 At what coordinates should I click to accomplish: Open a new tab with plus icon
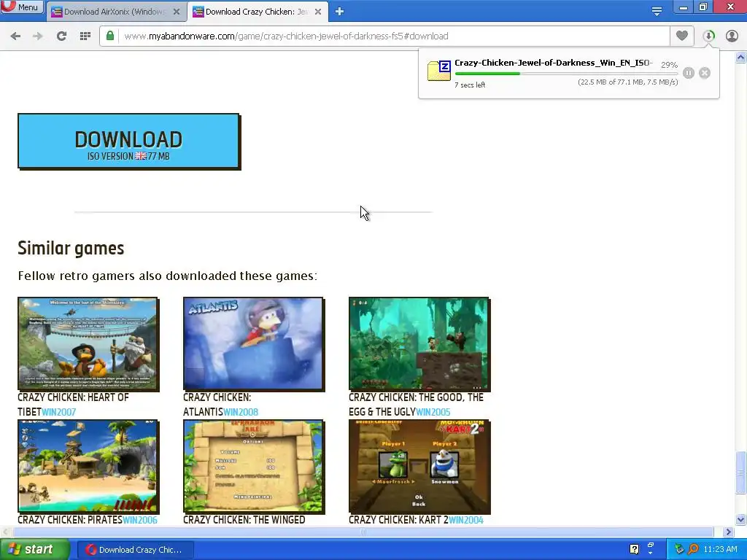point(339,12)
